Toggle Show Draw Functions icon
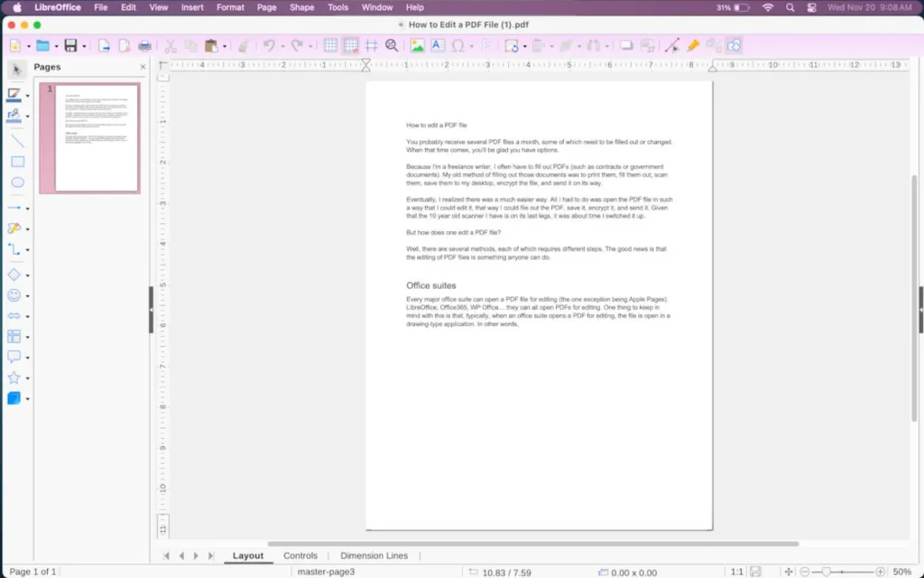 point(734,46)
